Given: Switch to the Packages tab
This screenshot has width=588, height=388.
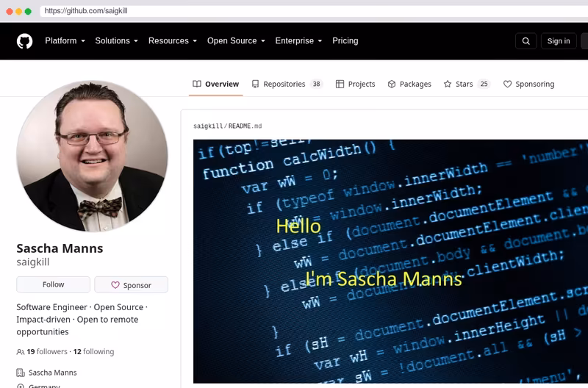Looking at the screenshot, I should click(409, 84).
